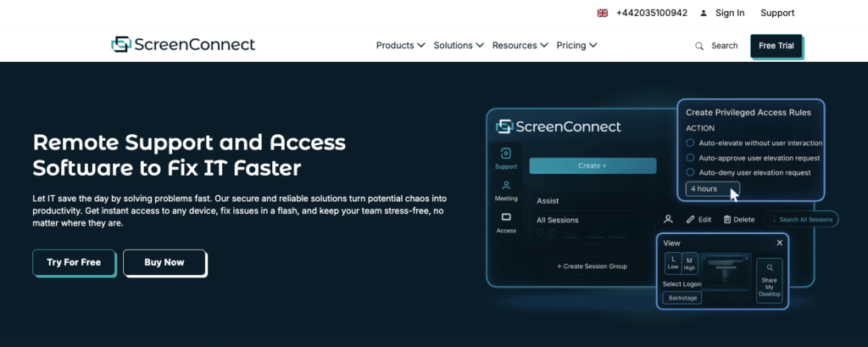Viewport: 868px width, 347px height.
Task: Click the Free Trial button
Action: coord(776,46)
